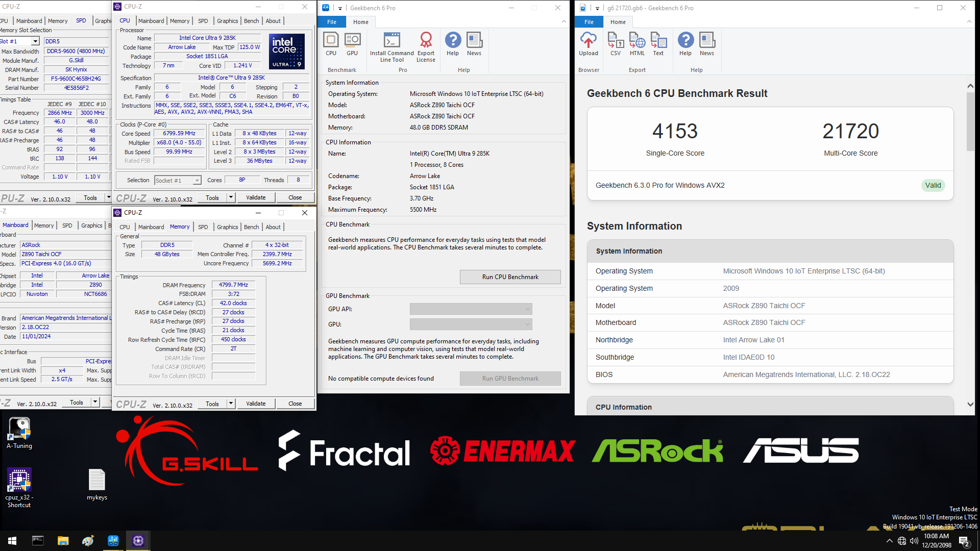Open Help in Geekbench 6 Pro window

pyautogui.click(x=453, y=44)
